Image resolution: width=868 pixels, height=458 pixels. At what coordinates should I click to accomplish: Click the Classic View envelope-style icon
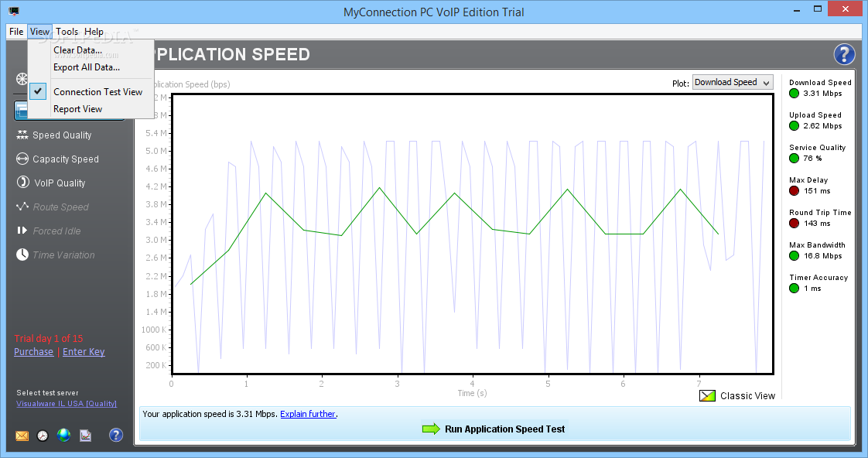pos(707,395)
